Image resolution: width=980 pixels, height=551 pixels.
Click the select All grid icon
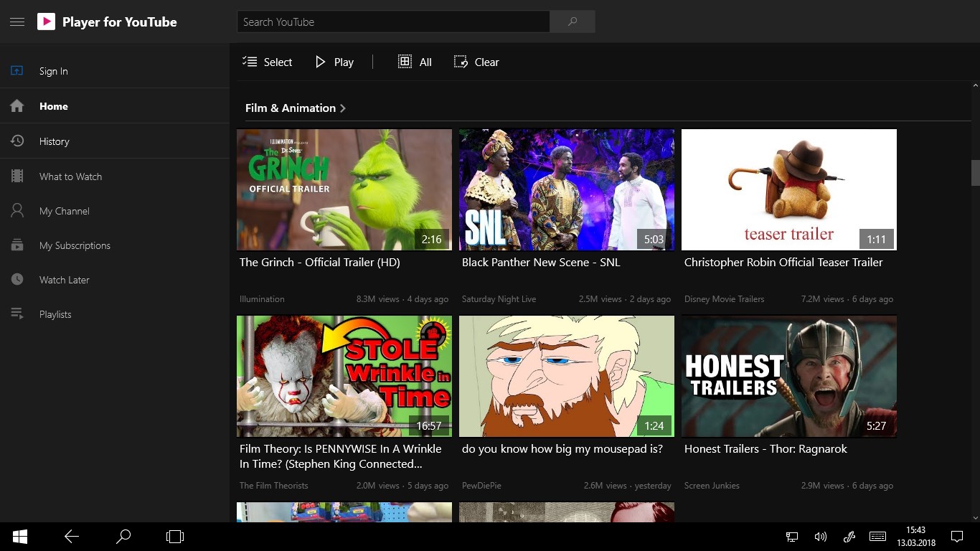pos(405,62)
